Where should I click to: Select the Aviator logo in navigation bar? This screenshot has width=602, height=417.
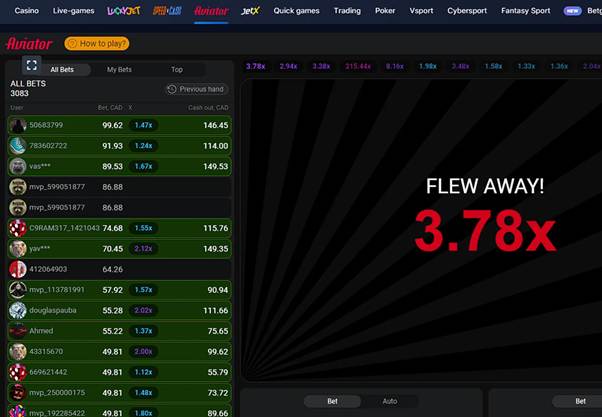click(211, 11)
